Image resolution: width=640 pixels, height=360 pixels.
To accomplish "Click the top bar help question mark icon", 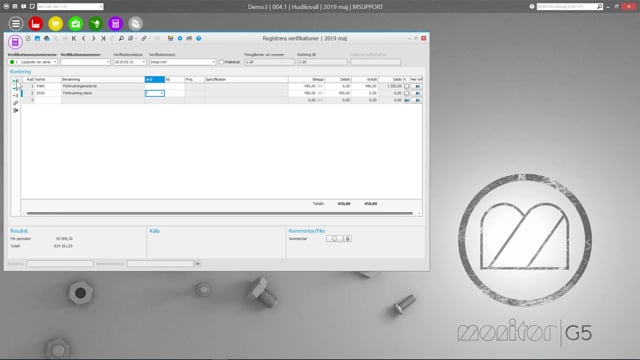I will [x=532, y=7].
